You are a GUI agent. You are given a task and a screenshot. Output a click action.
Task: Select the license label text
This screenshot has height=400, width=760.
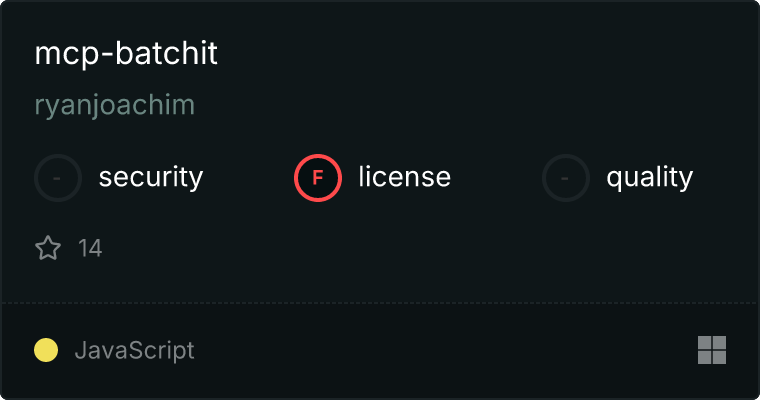[x=405, y=176]
